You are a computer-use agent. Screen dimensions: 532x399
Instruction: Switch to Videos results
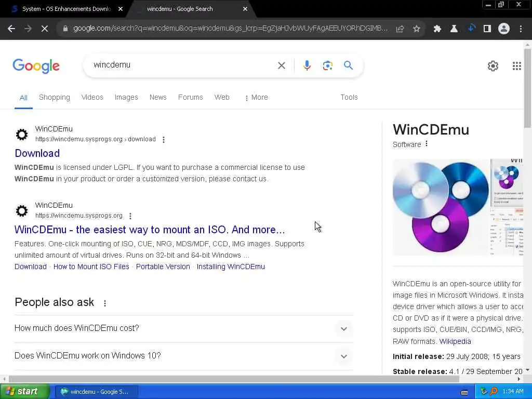[92, 97]
